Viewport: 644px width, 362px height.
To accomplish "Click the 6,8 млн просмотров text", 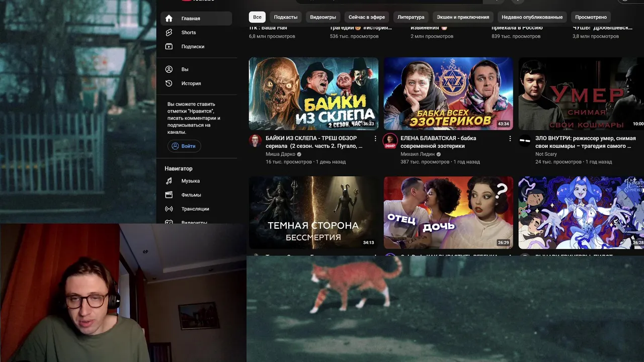I will click(272, 36).
